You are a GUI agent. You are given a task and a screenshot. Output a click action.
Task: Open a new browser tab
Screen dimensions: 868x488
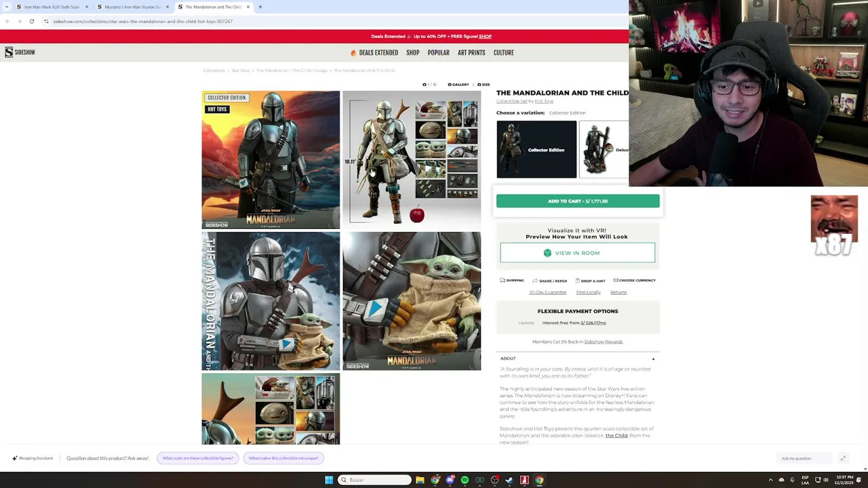coord(260,7)
